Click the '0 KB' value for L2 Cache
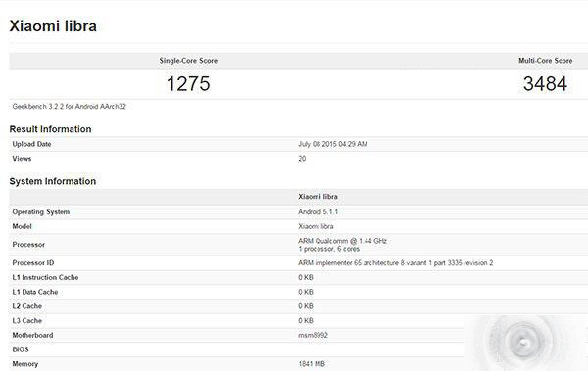 click(306, 306)
